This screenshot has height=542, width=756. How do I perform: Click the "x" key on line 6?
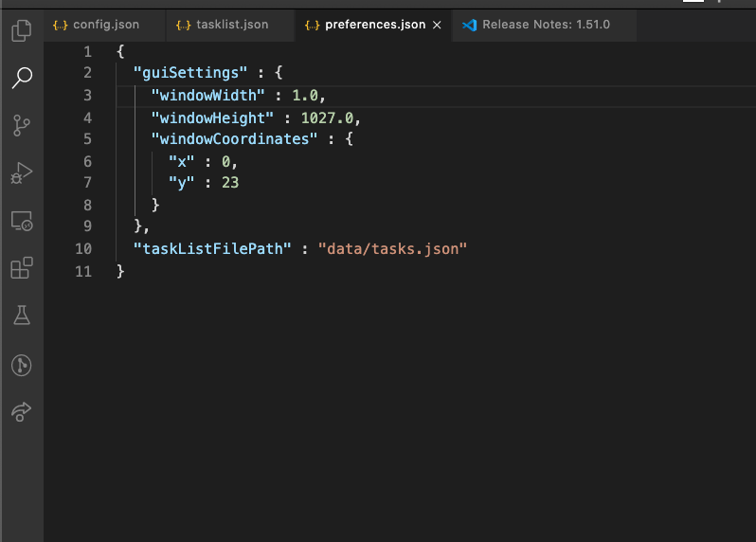coord(181,161)
